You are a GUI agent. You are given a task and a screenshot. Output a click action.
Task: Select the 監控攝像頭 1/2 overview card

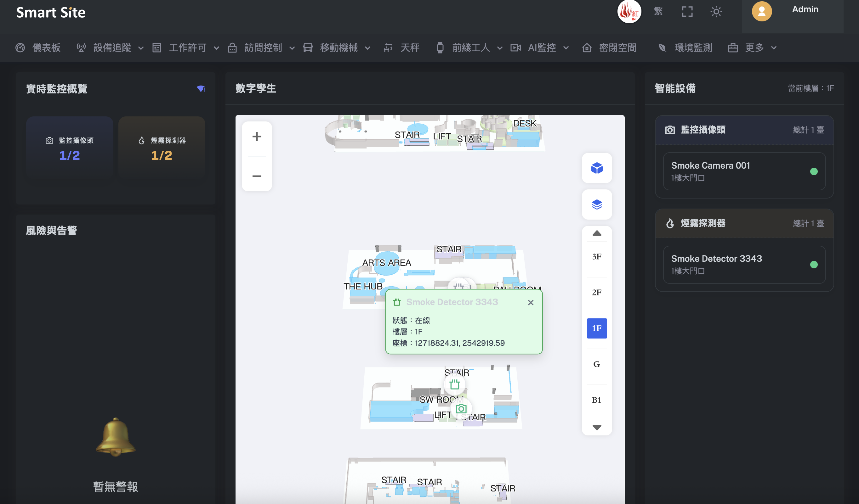pyautogui.click(x=70, y=148)
